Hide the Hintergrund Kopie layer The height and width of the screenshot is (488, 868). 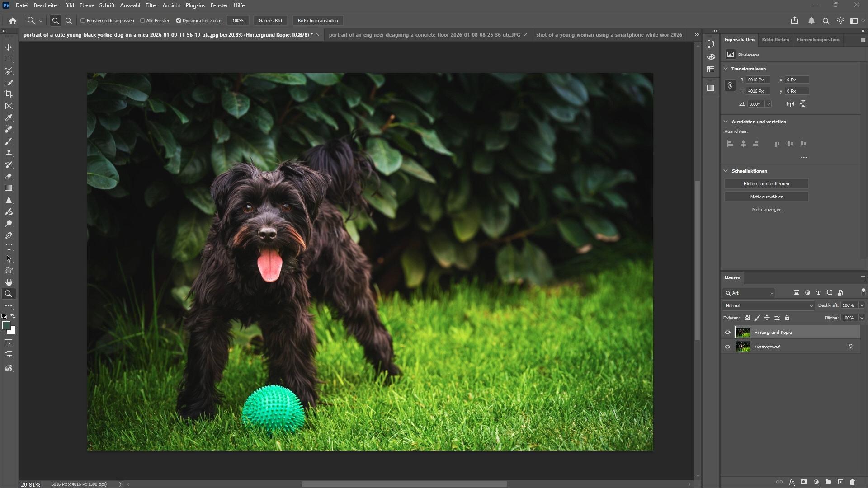[727, 332]
